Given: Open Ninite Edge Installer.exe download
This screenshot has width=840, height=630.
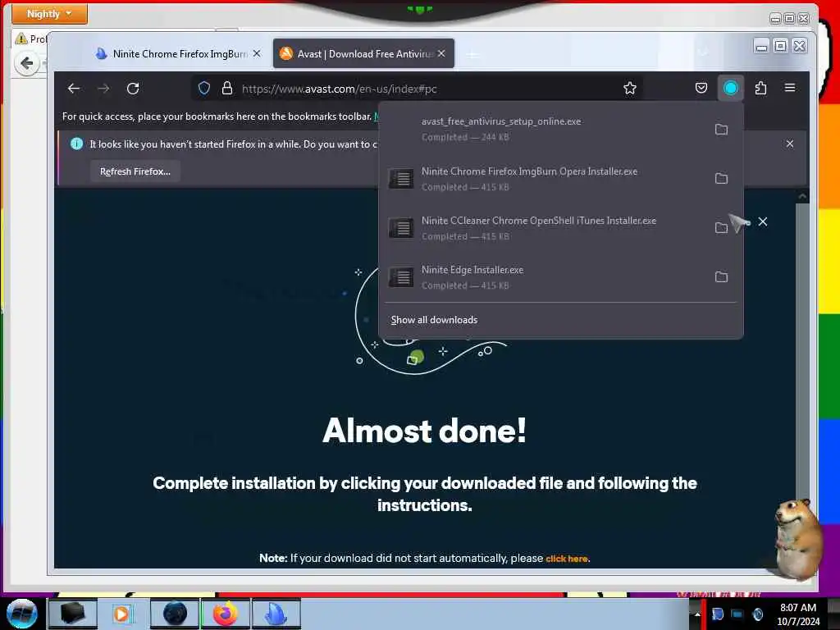Looking at the screenshot, I should (546, 277).
